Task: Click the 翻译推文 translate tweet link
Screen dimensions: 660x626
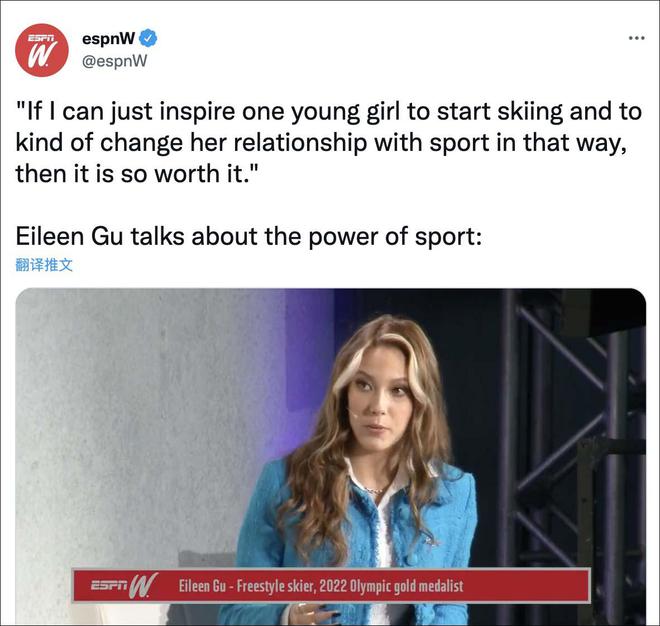Action: 44,265
